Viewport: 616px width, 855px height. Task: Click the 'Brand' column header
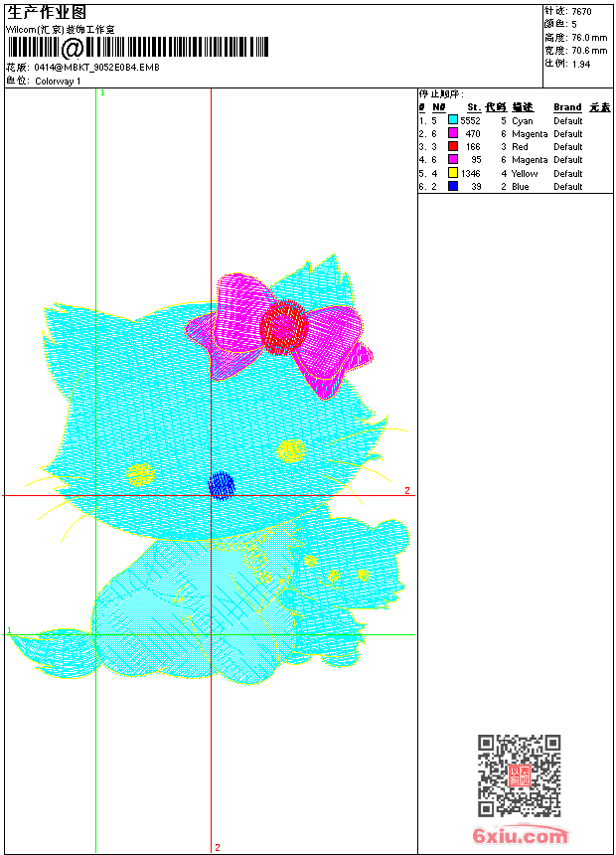(567, 107)
